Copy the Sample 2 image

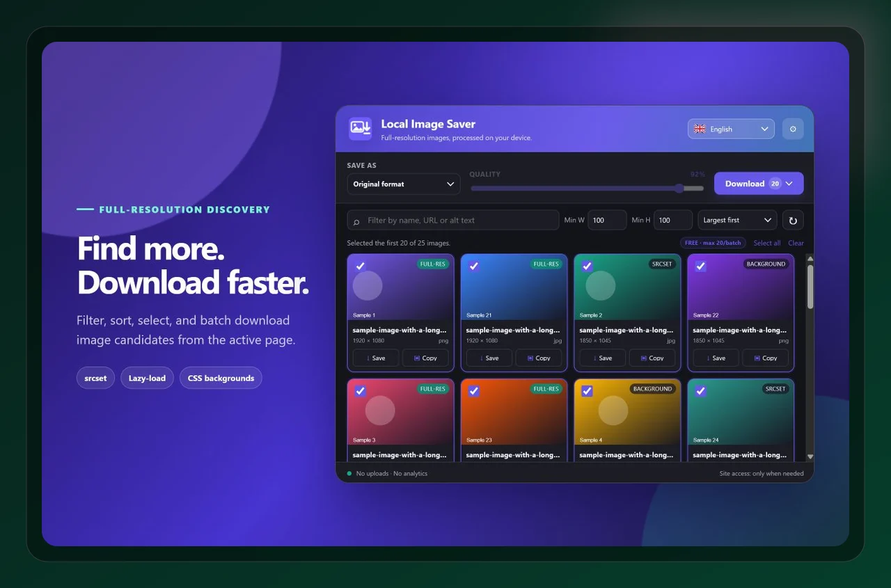click(x=652, y=358)
